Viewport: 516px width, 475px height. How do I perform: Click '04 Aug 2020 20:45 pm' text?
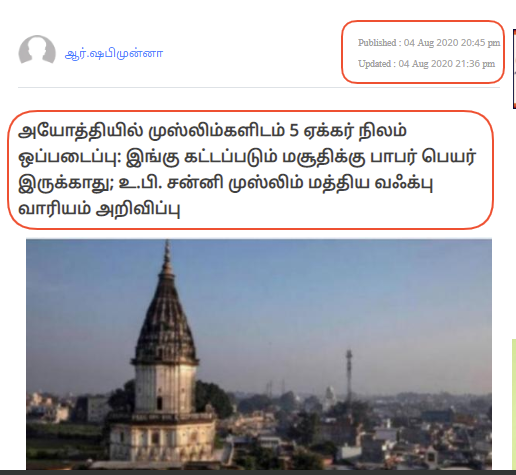pos(452,43)
